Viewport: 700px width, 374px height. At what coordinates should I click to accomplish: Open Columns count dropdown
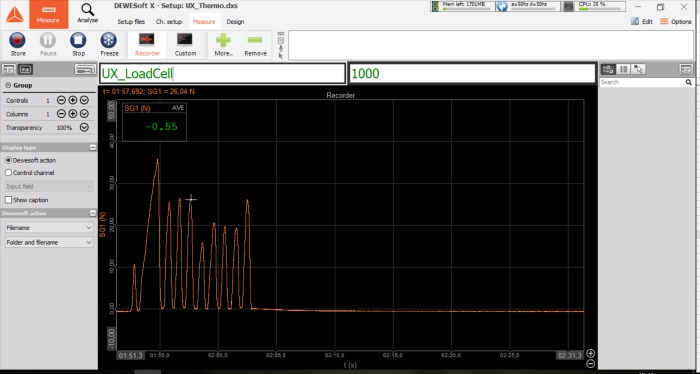coord(84,114)
